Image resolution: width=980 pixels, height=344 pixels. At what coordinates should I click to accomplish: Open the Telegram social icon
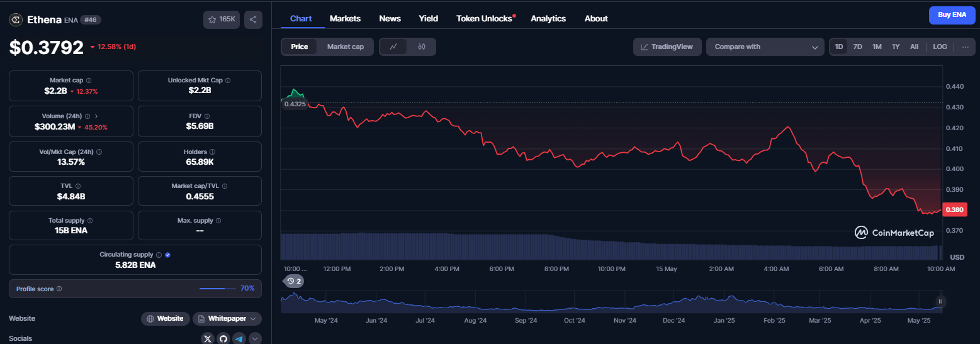[239, 339]
